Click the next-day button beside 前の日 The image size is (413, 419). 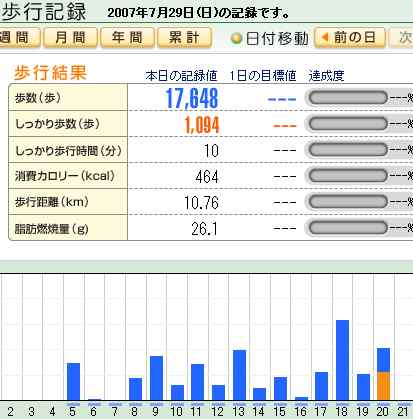click(401, 37)
